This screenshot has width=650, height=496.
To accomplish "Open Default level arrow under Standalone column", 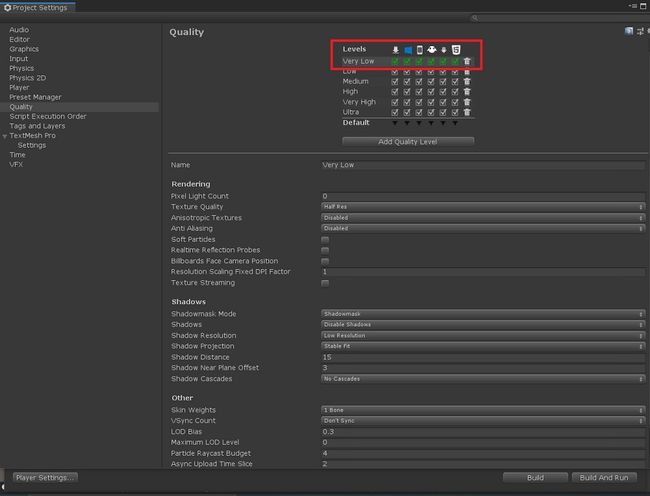I will [x=395, y=123].
